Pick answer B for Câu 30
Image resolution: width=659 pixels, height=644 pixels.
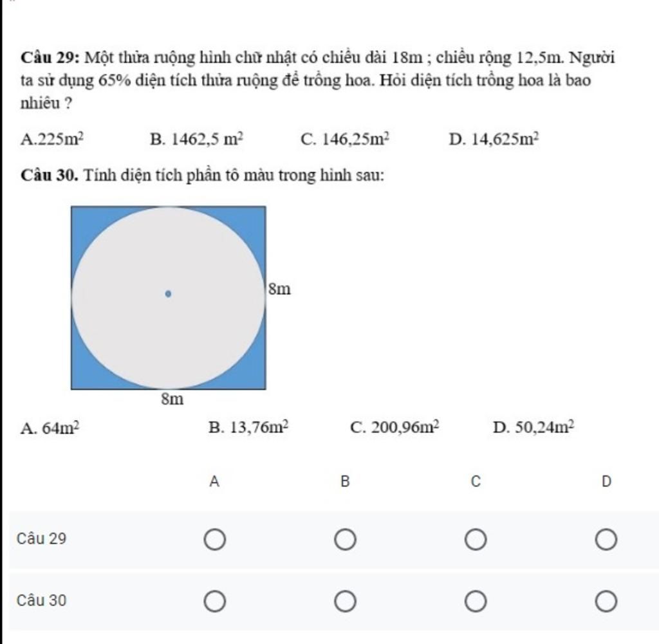pos(345,602)
